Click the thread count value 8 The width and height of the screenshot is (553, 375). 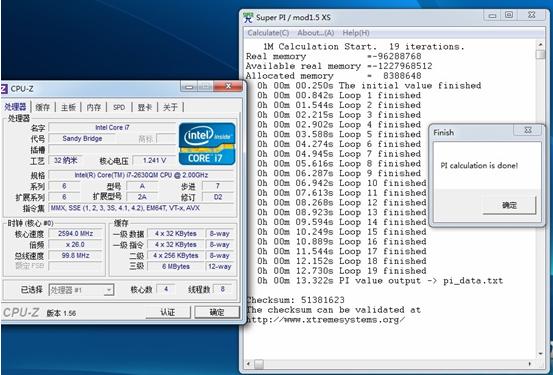222,290
